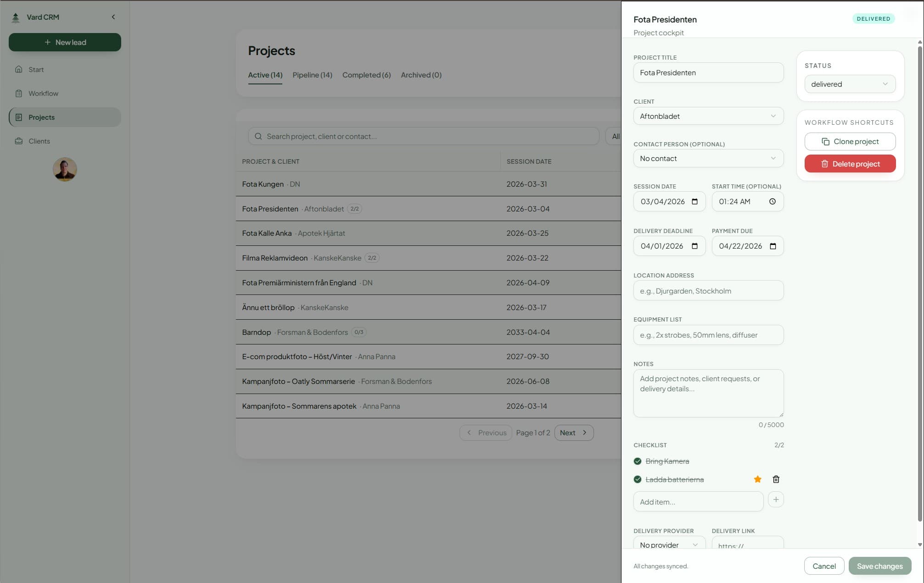Uncheck the Bring Kamera checklist item
Image resolution: width=924 pixels, height=583 pixels.
tap(638, 461)
